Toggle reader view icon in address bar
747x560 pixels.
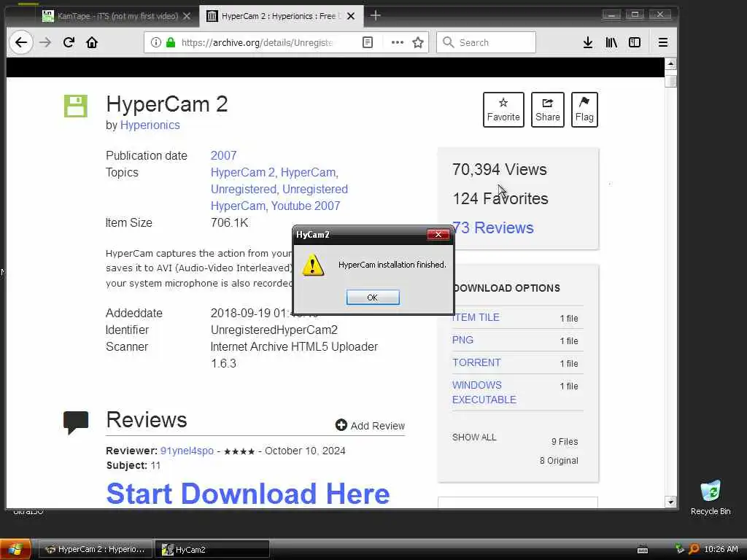tap(368, 42)
